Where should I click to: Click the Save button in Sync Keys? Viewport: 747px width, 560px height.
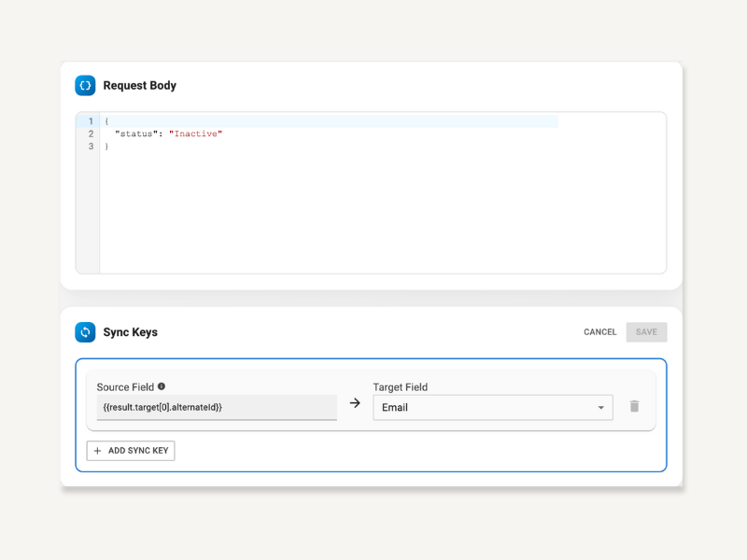click(646, 332)
